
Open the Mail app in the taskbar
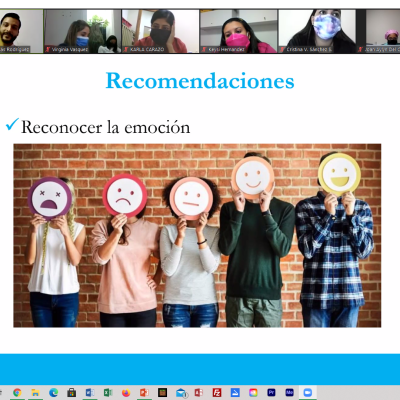(x=181, y=392)
